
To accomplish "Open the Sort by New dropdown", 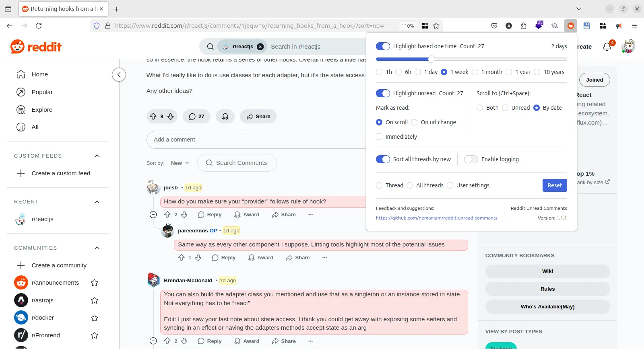I will pyautogui.click(x=180, y=163).
